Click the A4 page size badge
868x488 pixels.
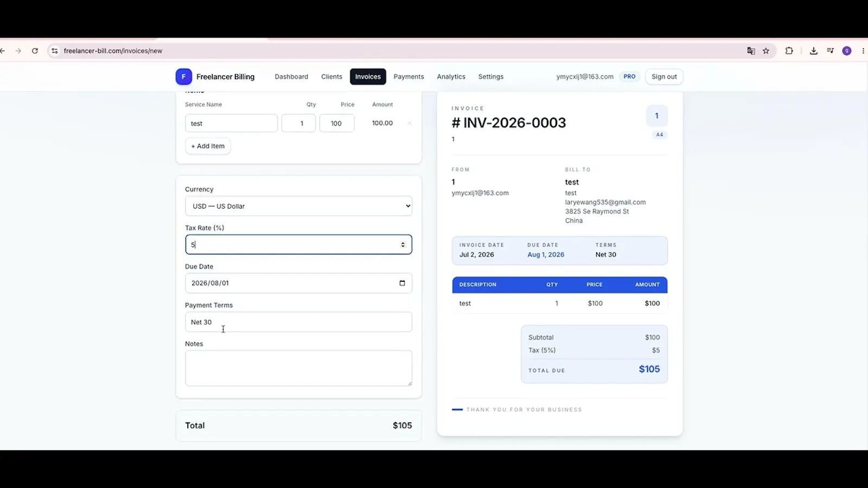coord(659,134)
